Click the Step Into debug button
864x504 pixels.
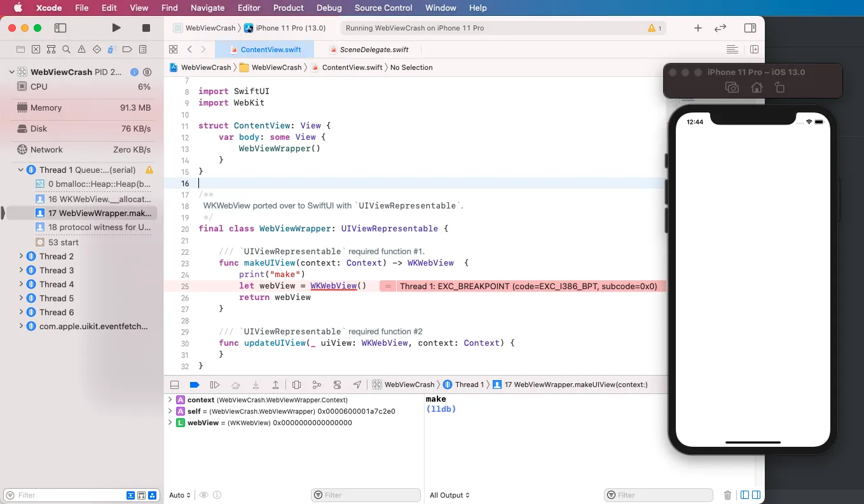(256, 385)
